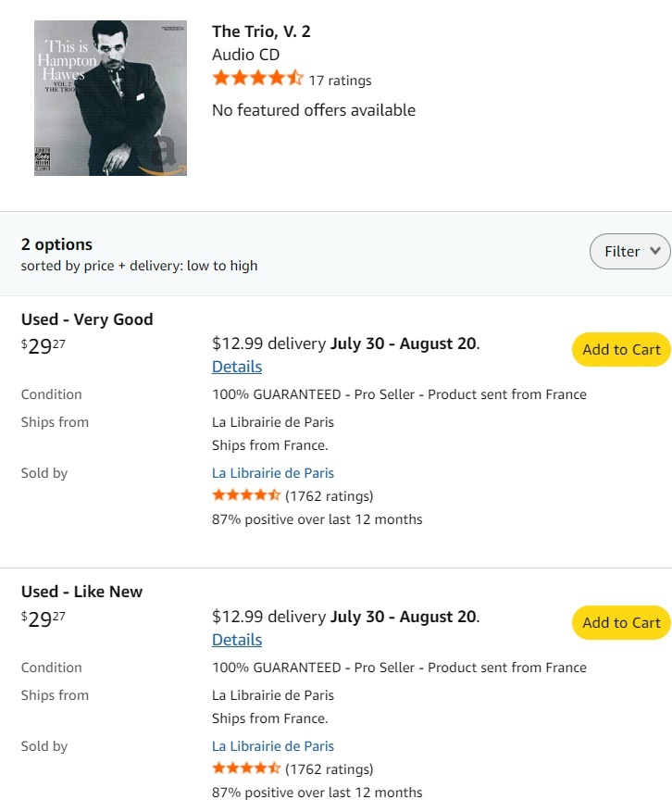Open Sold by seller link in Very Good offer
This screenshot has height=812, width=672.
coord(273,473)
